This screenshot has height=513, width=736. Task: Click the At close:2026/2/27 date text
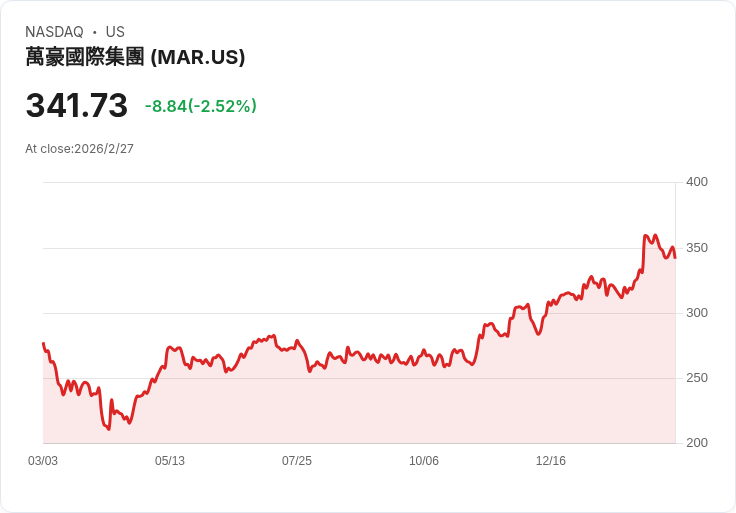point(80,149)
